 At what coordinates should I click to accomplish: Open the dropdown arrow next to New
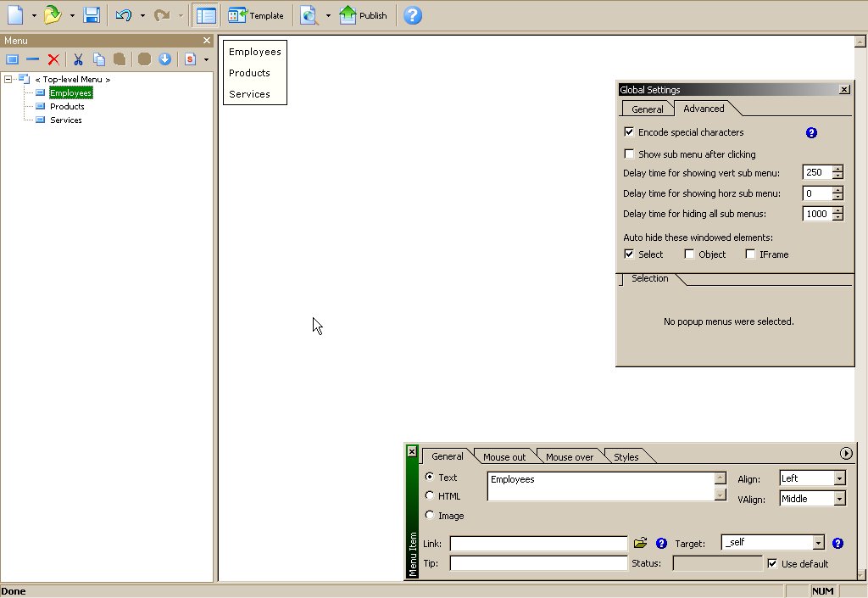coord(34,15)
